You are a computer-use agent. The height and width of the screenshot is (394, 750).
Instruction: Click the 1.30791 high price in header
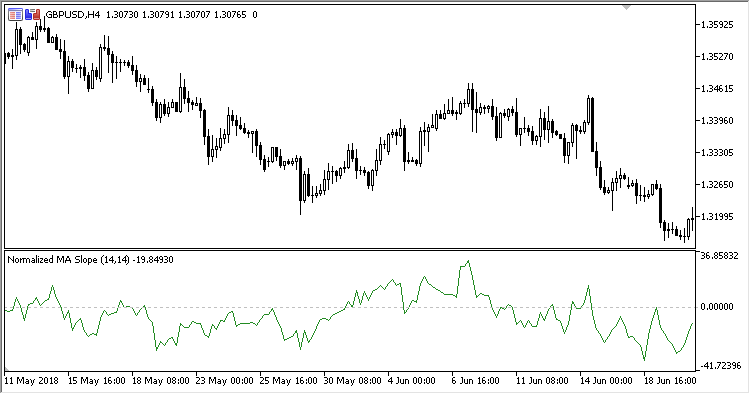click(x=158, y=15)
